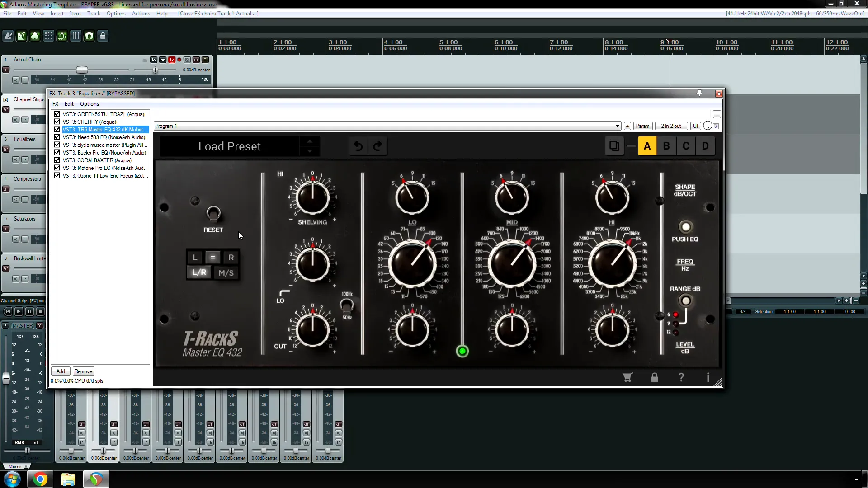The image size is (868, 488).
Task: Select the L/R processing mode
Action: (x=199, y=272)
